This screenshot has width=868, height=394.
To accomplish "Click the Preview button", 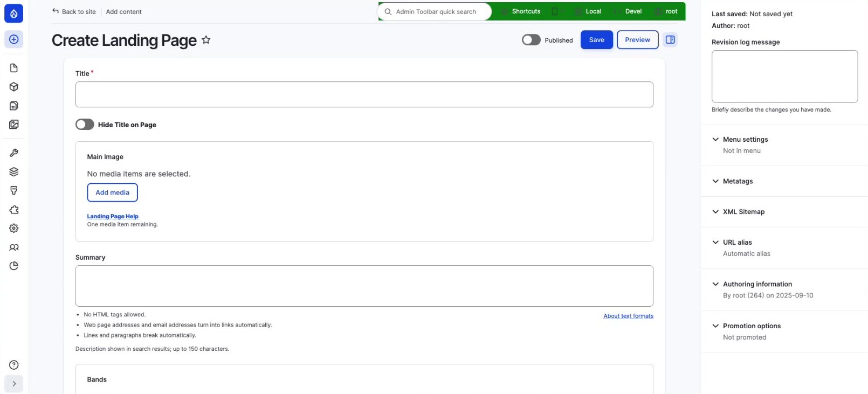I will pos(637,40).
